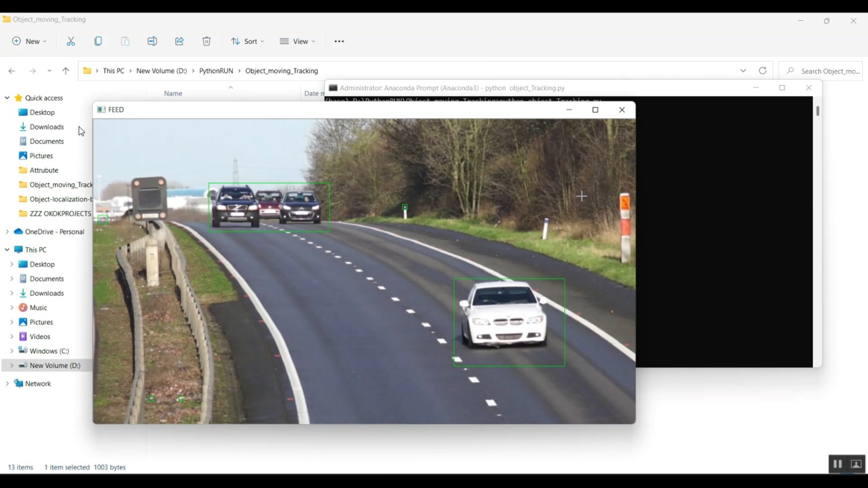Collapse the Quick access section

pyautogui.click(x=6, y=98)
